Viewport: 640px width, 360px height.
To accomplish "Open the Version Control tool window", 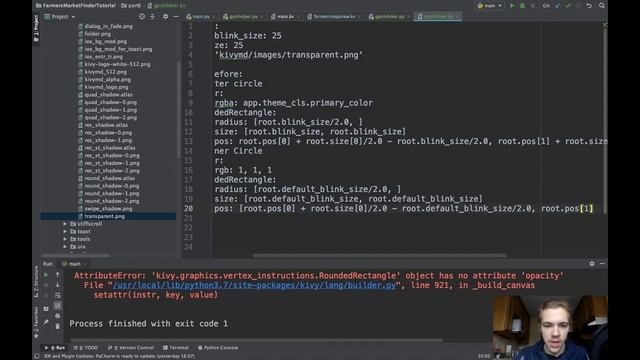I will (131, 348).
